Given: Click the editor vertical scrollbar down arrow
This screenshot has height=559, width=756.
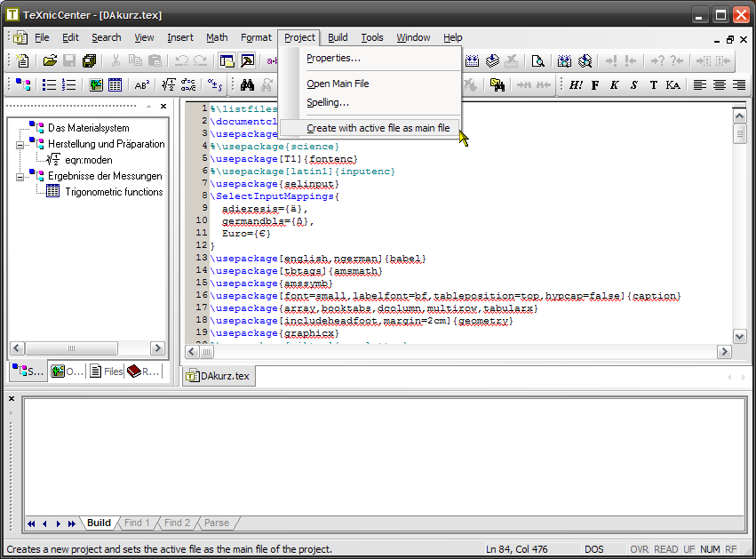Looking at the screenshot, I should tap(740, 336).
